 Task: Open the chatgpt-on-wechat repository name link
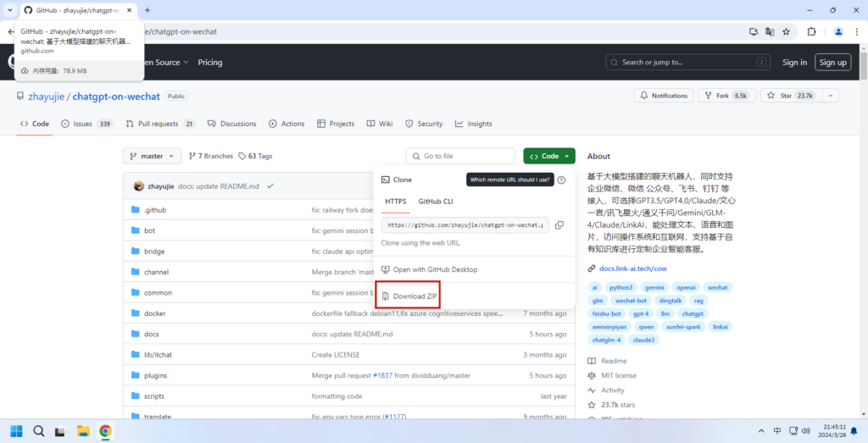click(116, 97)
